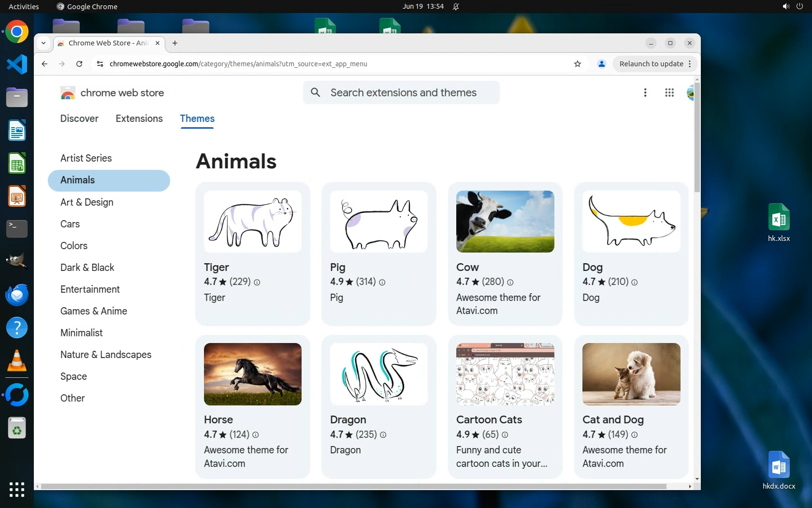Open new tab with the plus button
The width and height of the screenshot is (812, 508).
[175, 43]
